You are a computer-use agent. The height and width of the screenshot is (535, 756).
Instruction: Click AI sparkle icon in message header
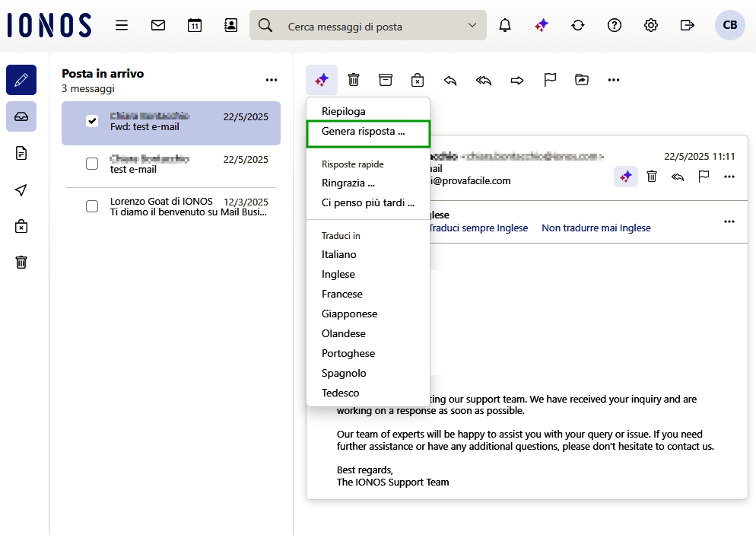626,177
